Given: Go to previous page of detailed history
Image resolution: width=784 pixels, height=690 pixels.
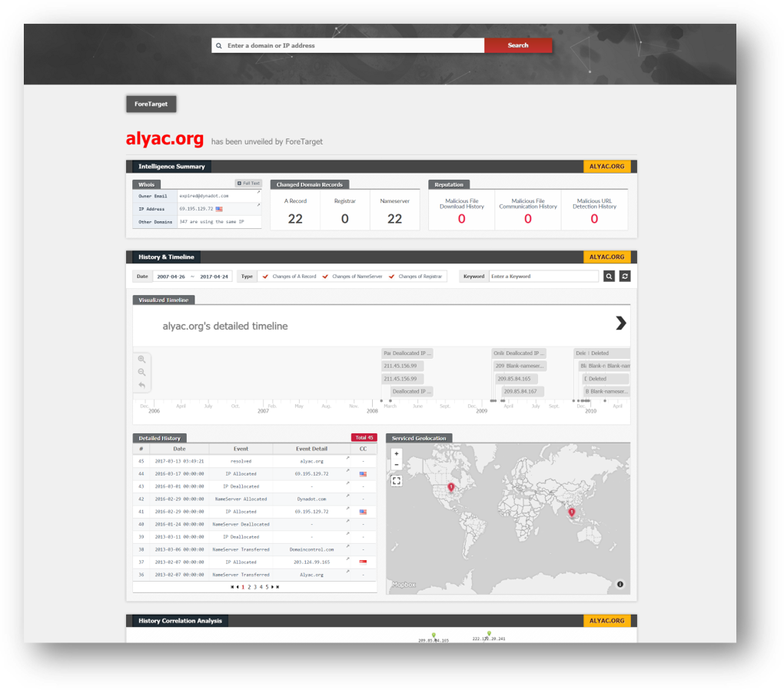Looking at the screenshot, I should (238, 587).
